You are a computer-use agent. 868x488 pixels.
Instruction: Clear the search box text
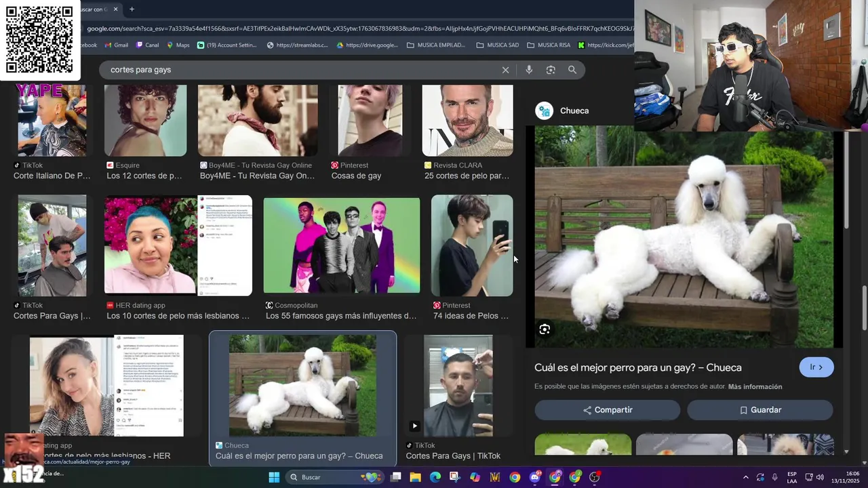click(x=505, y=70)
